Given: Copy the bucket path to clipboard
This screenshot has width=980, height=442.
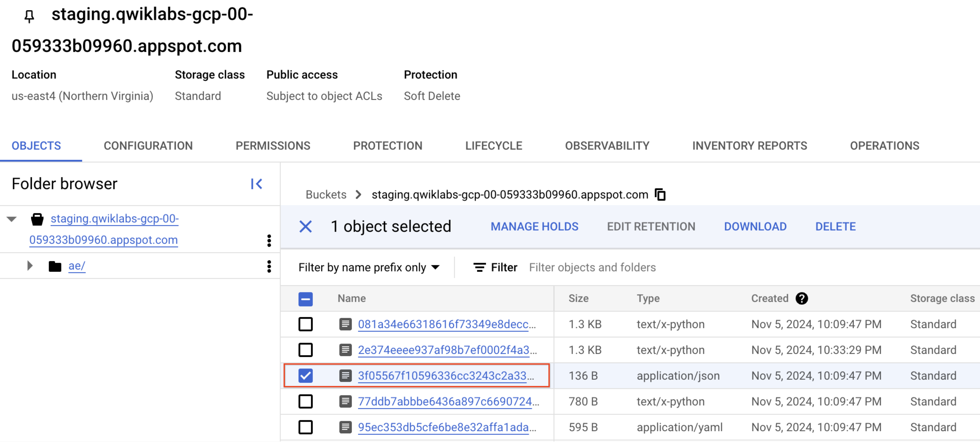Looking at the screenshot, I should coord(660,194).
